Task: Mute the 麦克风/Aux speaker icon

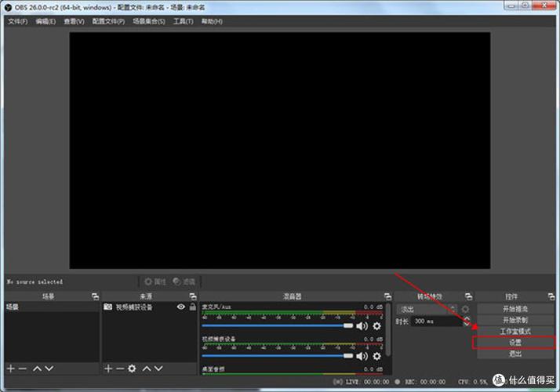Action: pos(362,325)
